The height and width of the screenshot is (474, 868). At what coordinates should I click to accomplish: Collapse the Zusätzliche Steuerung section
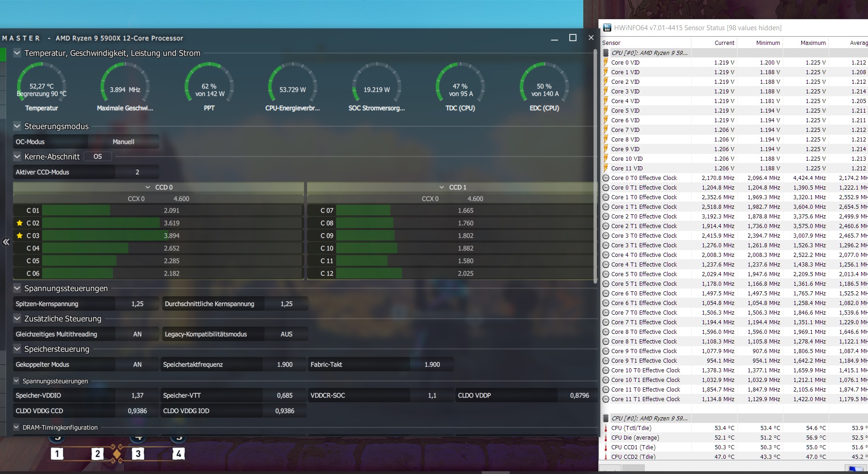[17, 318]
